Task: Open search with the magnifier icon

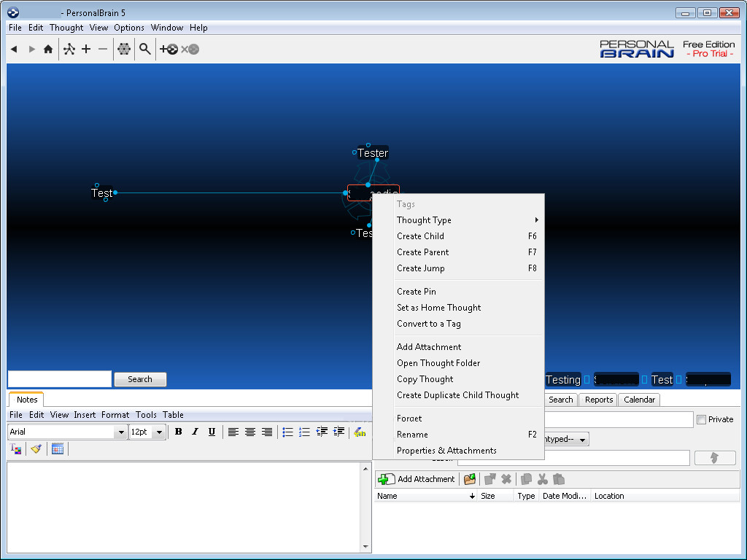Action: [x=145, y=49]
